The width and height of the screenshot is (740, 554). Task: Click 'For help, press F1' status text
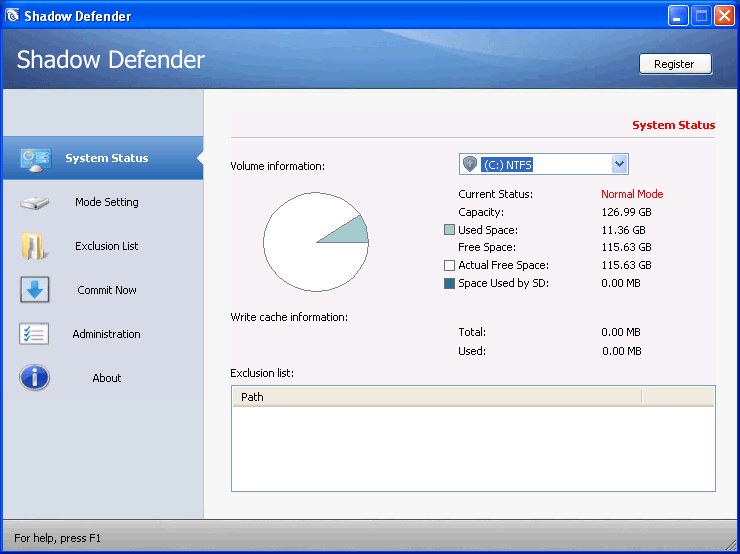point(57,538)
